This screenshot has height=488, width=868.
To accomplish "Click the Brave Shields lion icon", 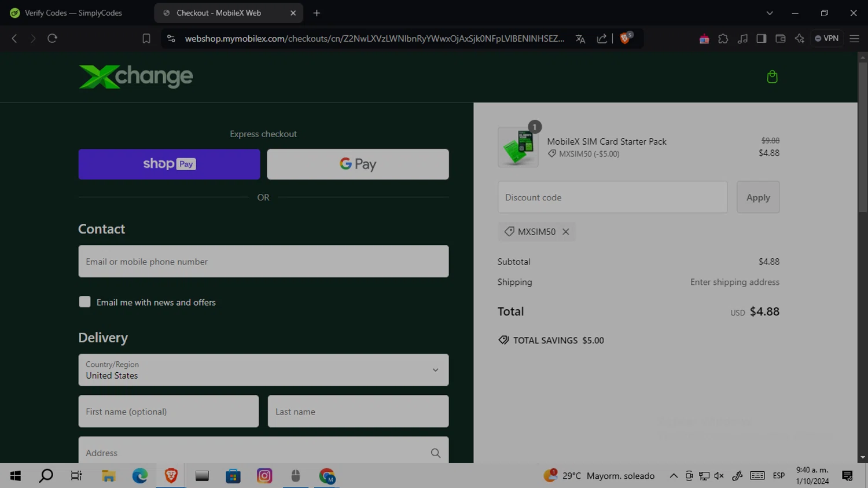I will click(x=625, y=38).
